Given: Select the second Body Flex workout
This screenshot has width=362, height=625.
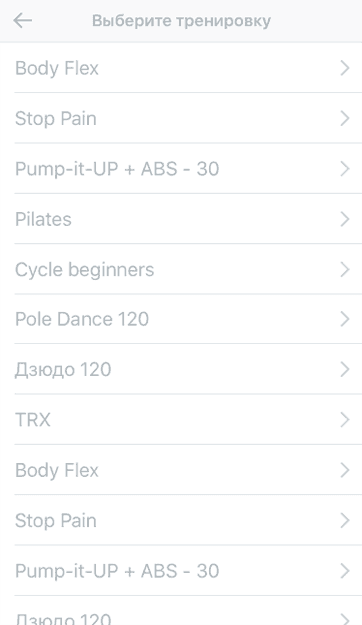Looking at the screenshot, I should [181, 470].
